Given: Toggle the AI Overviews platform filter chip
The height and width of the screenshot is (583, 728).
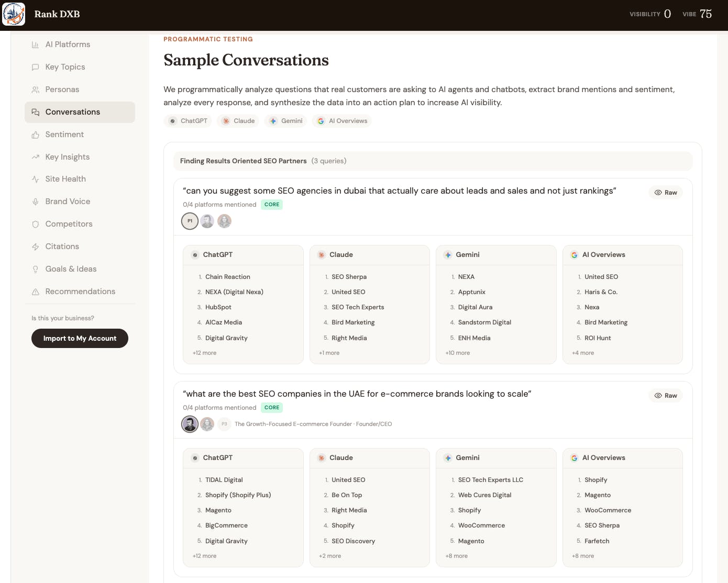Looking at the screenshot, I should tap(342, 121).
